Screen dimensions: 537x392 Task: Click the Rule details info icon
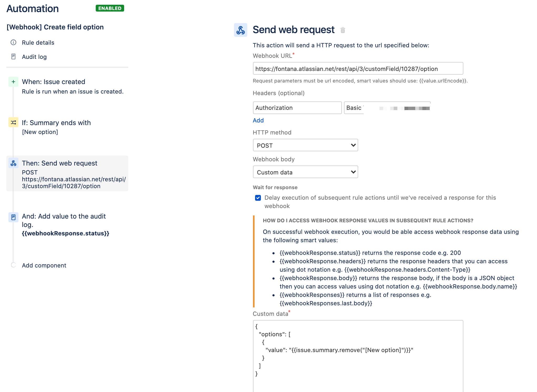tap(13, 42)
